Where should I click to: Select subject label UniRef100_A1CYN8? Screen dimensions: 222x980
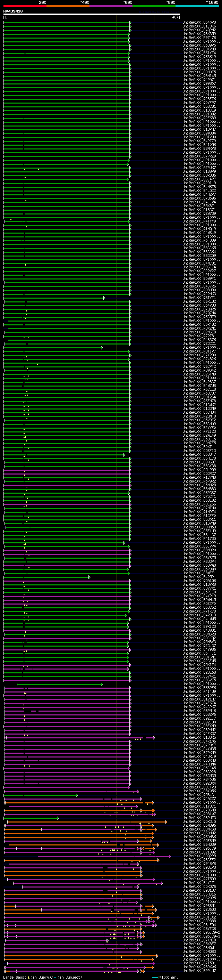199,477
